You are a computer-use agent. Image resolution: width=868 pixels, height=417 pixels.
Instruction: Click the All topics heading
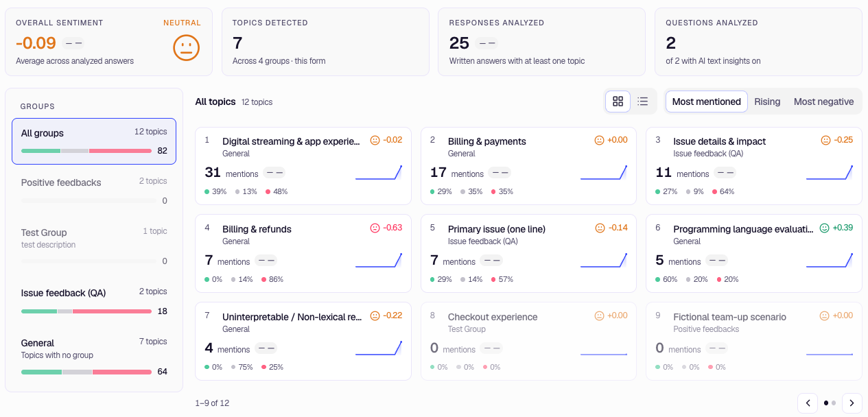[x=215, y=102]
